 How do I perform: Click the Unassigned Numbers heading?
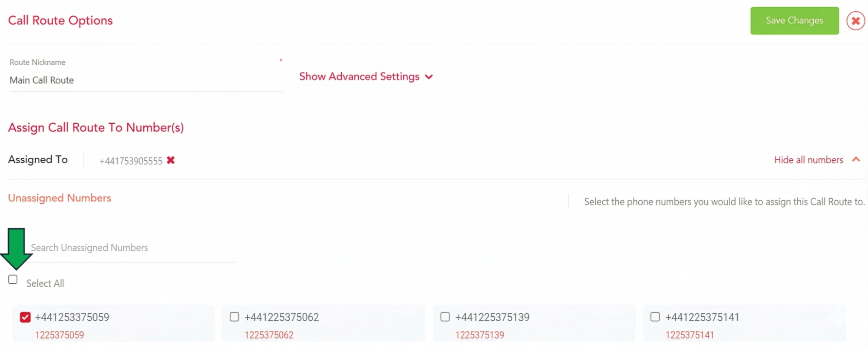tap(59, 198)
